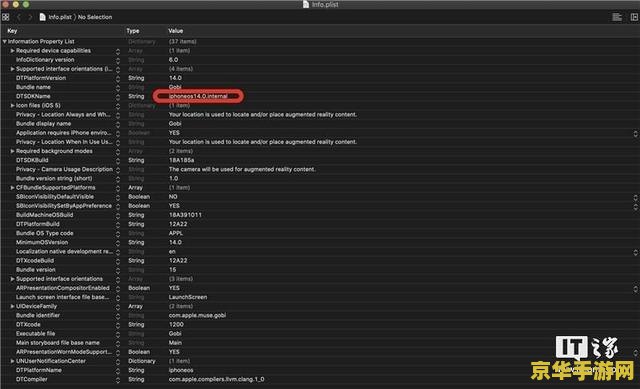Expand Required device capabilities row
This screenshot has height=389, width=640.
coord(12,51)
